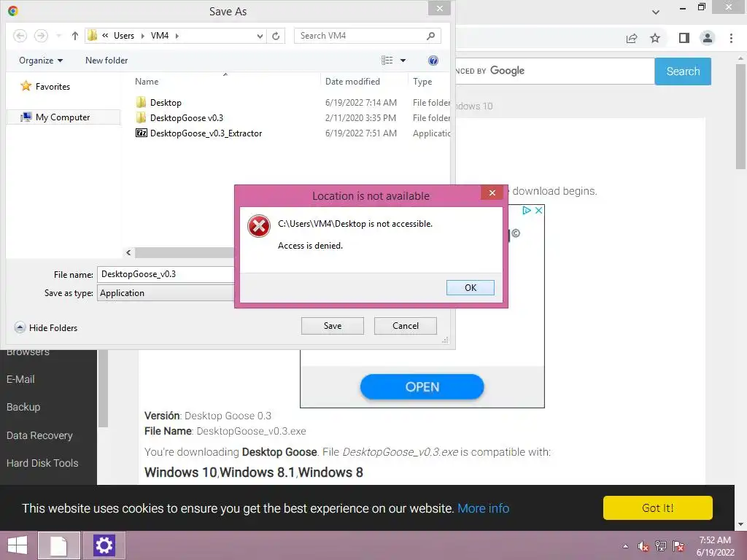
Task: Click the search magnifier icon
Action: [430, 36]
